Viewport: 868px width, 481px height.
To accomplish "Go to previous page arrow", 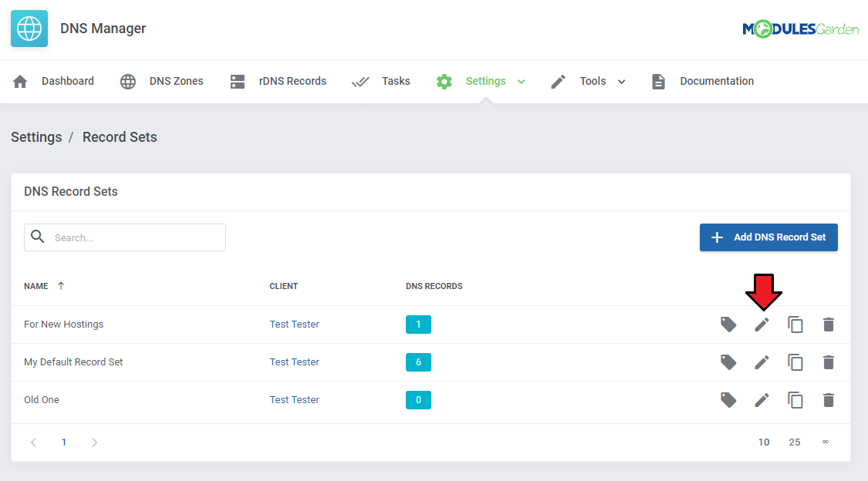I will tap(34, 442).
